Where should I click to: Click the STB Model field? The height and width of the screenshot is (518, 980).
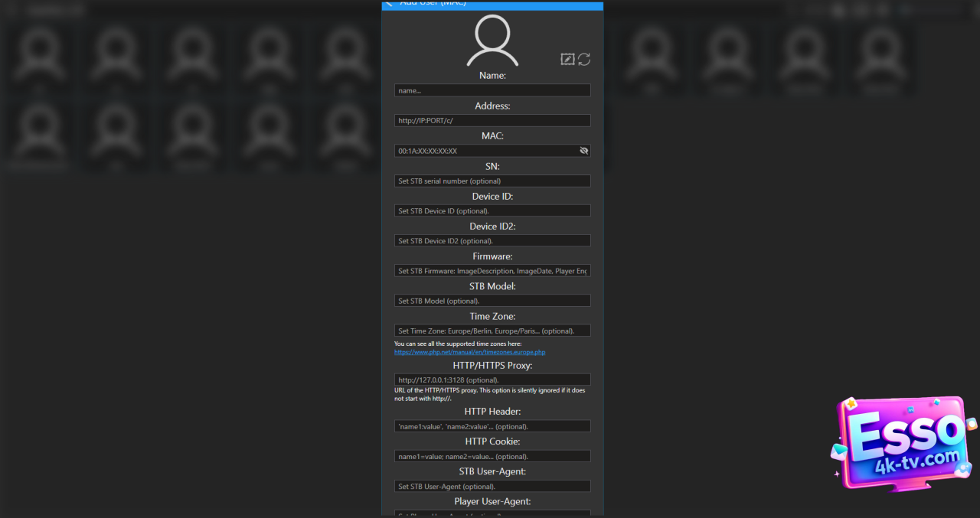pyautogui.click(x=492, y=301)
